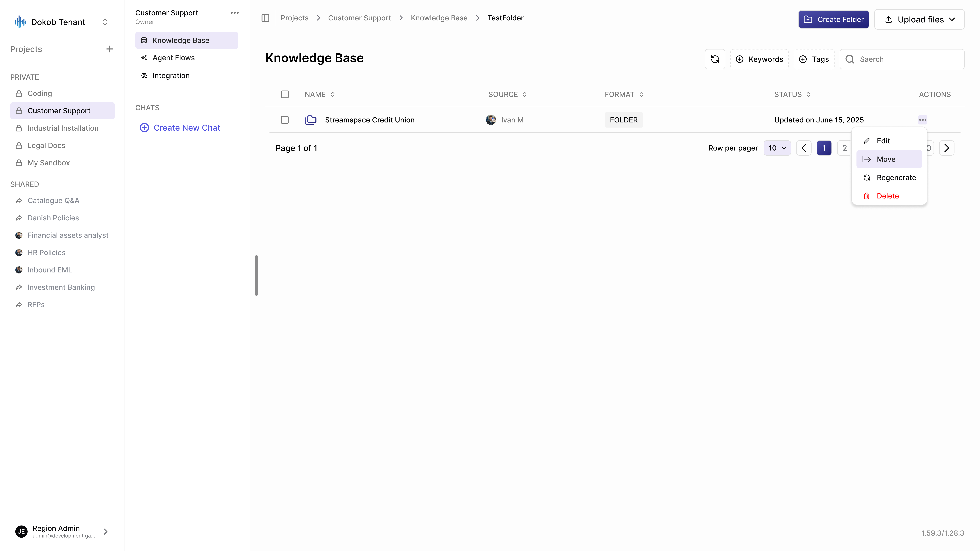Go to Customer Support breadcrumb
This screenshot has height=551, width=980.
click(360, 18)
